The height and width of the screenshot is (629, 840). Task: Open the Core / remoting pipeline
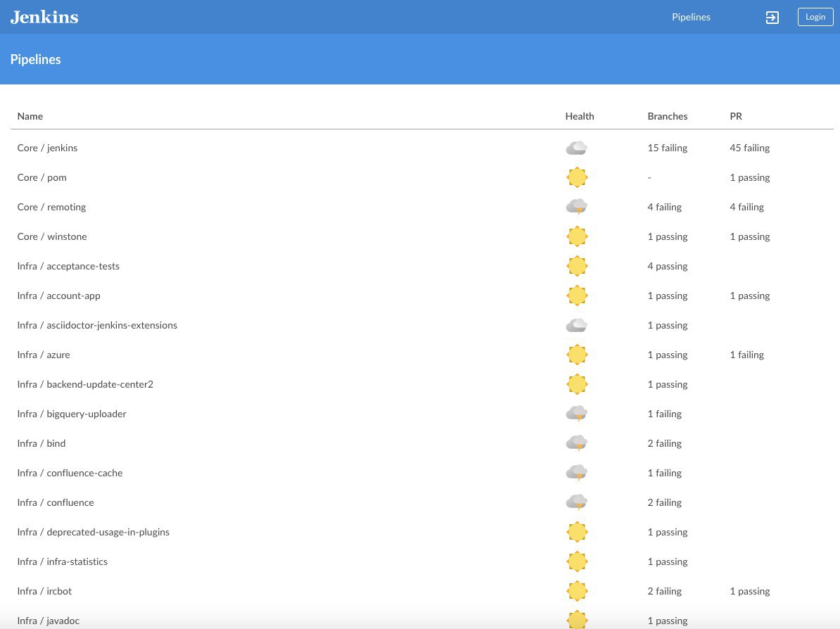tap(51, 207)
